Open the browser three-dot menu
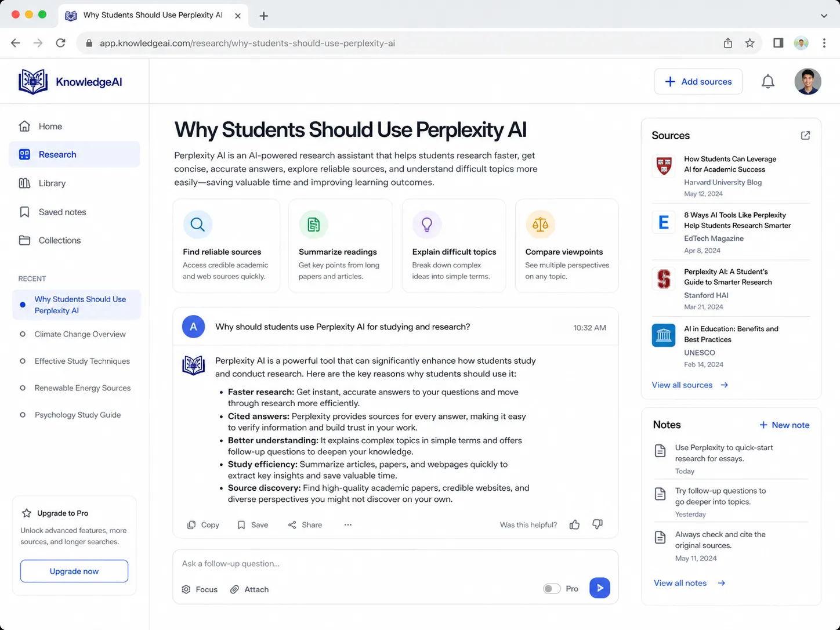 (x=824, y=43)
